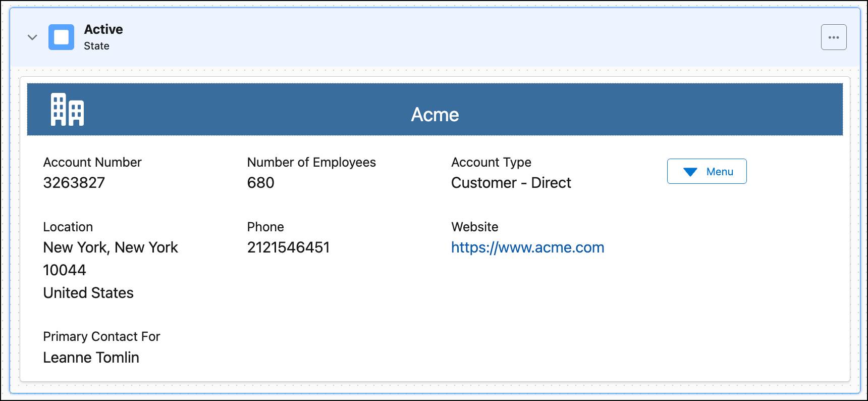Collapse the Active State section chevron
This screenshot has height=401, width=868.
(x=32, y=37)
